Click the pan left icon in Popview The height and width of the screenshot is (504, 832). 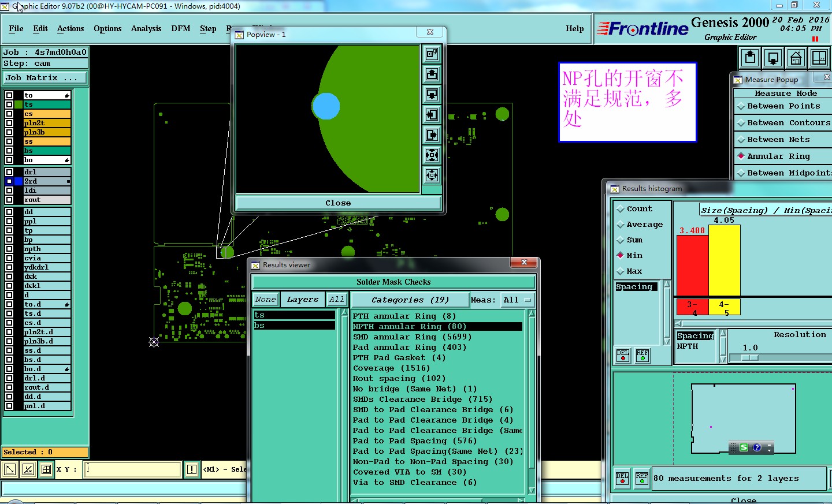tap(432, 114)
